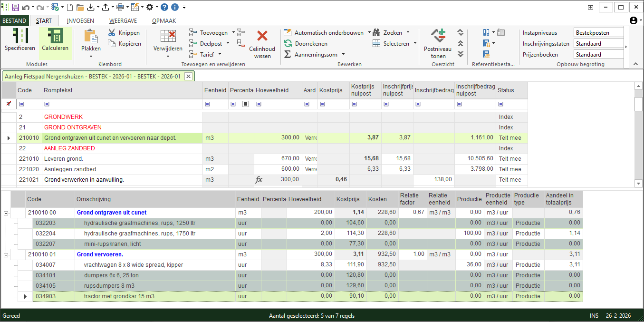Open the Specificeren module
Image resolution: width=644 pixels, height=322 pixels.
(x=19, y=37)
